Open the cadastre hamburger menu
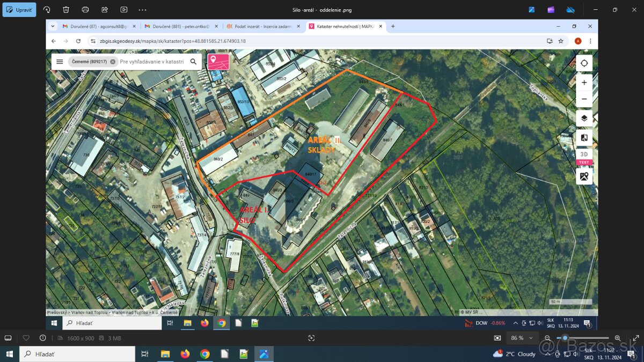644x362 pixels. click(x=60, y=61)
